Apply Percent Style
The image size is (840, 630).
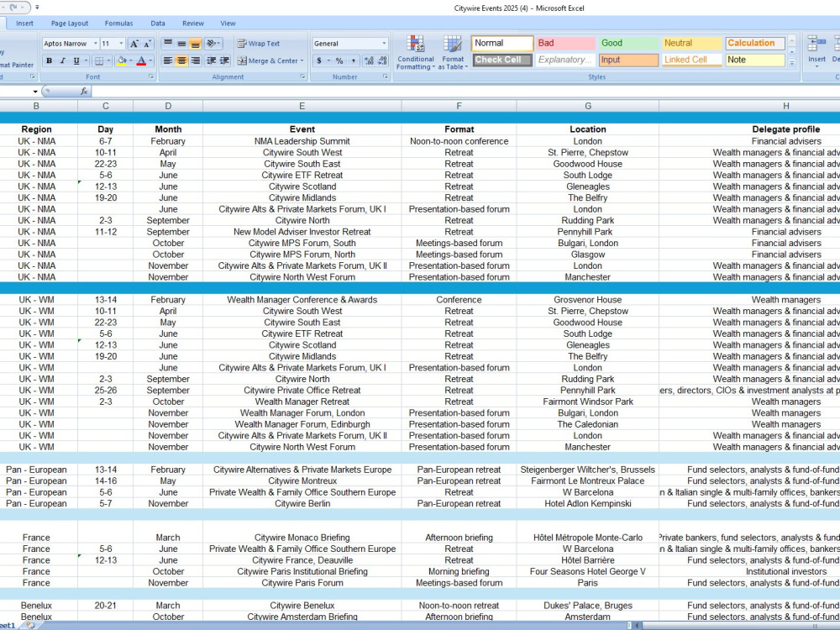click(x=339, y=61)
